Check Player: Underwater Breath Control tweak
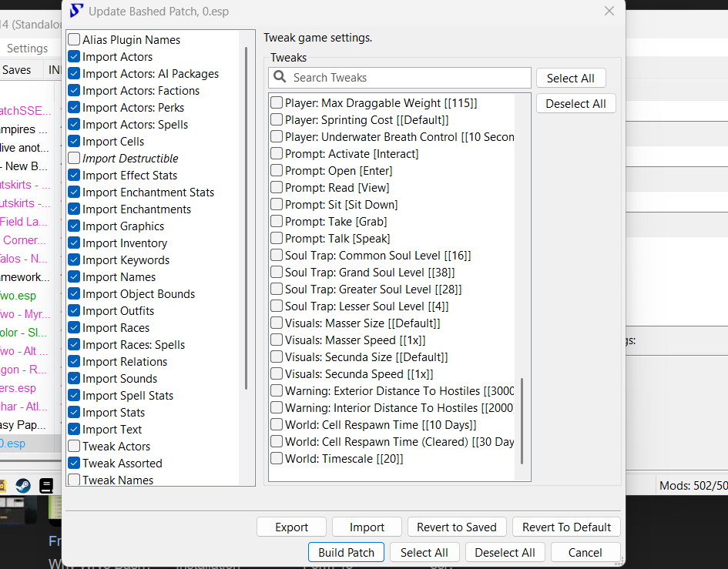The width and height of the screenshot is (728, 569). click(x=277, y=136)
